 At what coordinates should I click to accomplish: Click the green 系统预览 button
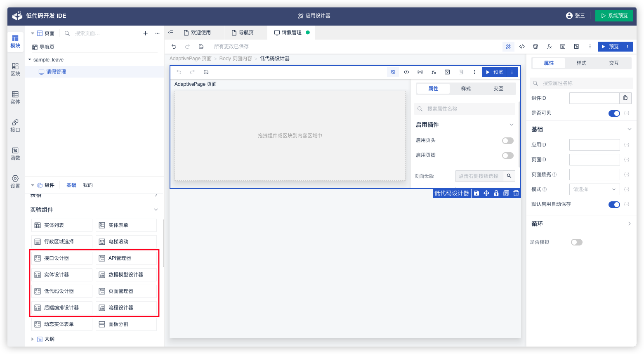(x=614, y=16)
